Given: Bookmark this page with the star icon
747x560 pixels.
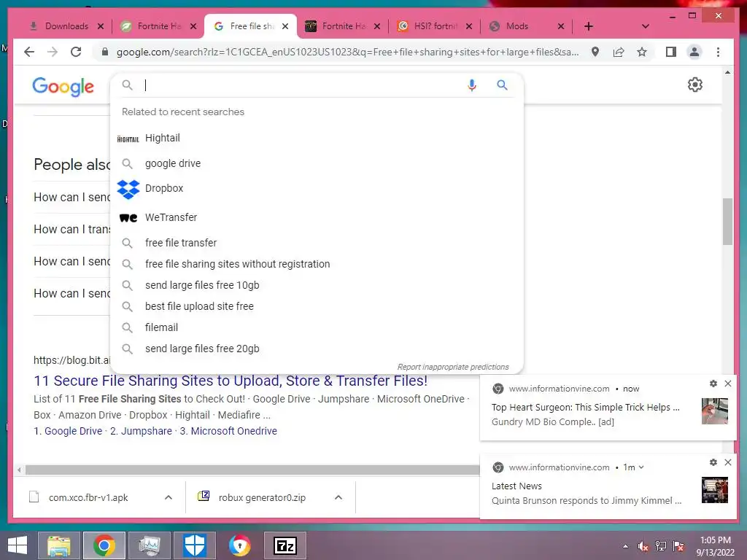Looking at the screenshot, I should (642, 52).
